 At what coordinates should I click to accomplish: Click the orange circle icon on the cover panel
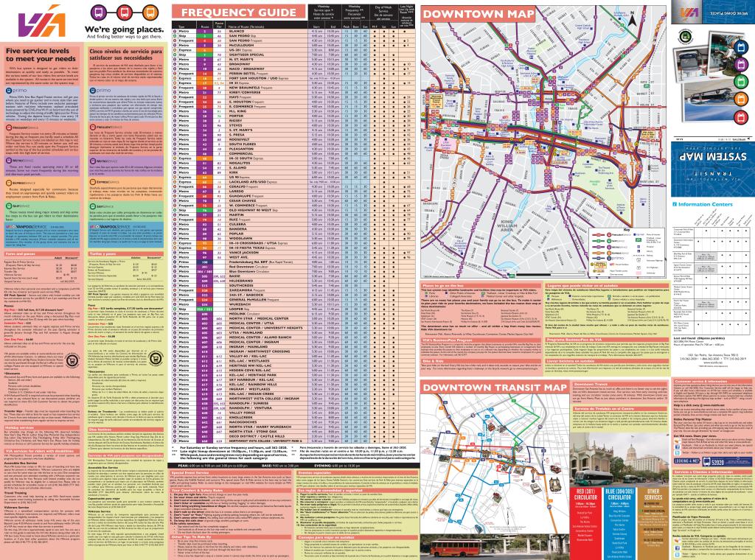point(740,99)
